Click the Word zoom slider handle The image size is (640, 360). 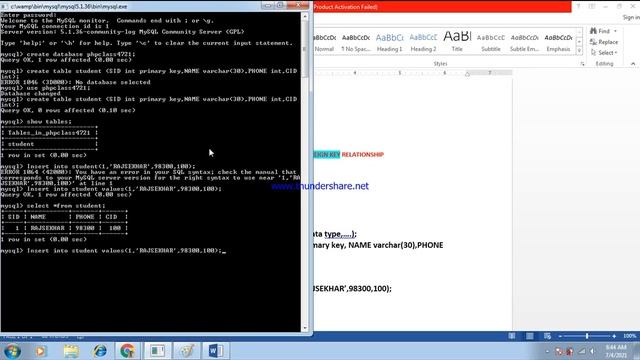tap(587, 336)
